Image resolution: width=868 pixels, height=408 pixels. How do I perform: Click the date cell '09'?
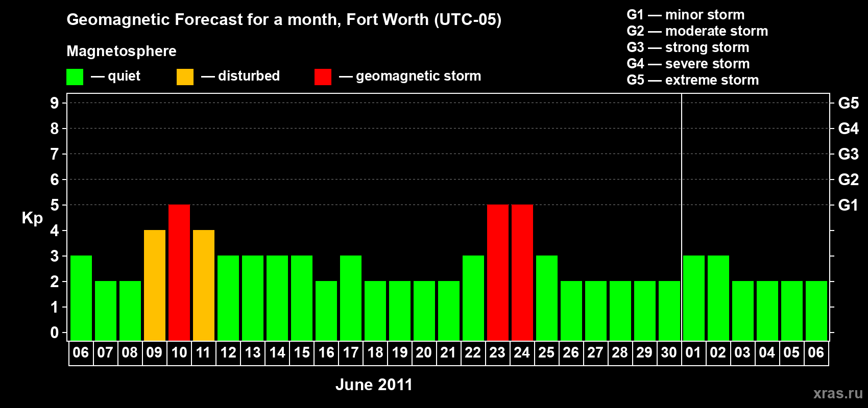coord(154,353)
